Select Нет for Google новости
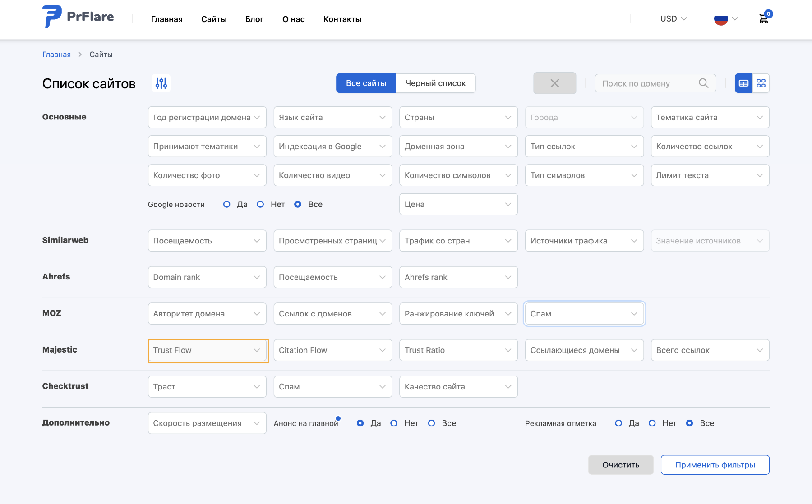 (x=260, y=204)
